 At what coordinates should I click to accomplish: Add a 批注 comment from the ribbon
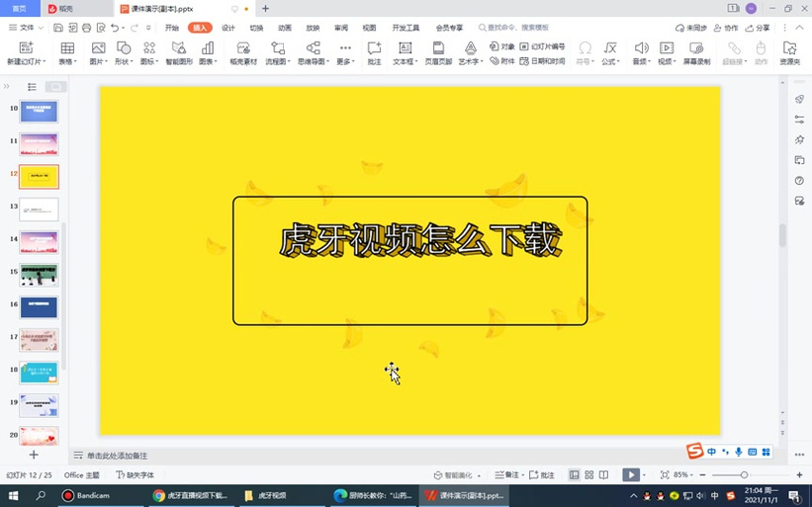pyautogui.click(x=374, y=53)
